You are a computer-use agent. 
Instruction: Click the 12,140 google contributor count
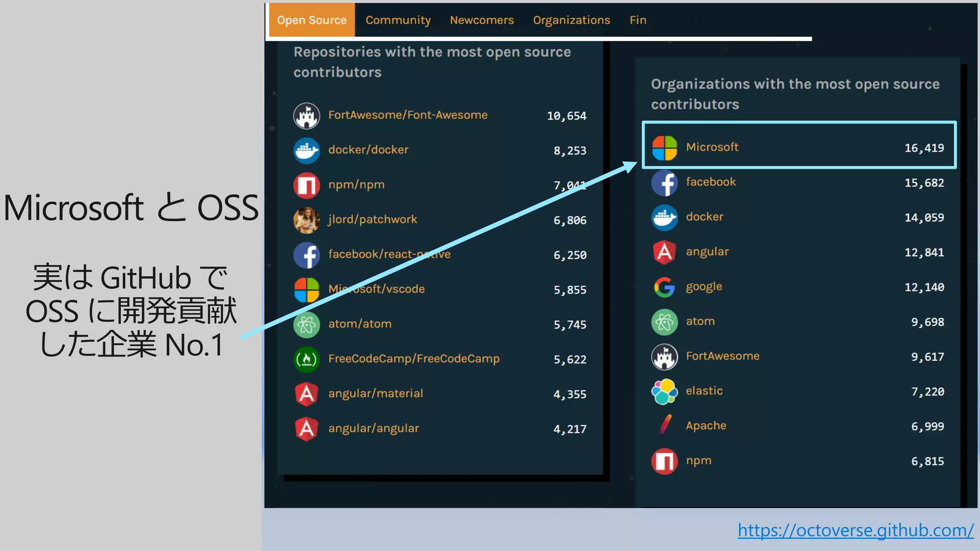[x=924, y=287]
